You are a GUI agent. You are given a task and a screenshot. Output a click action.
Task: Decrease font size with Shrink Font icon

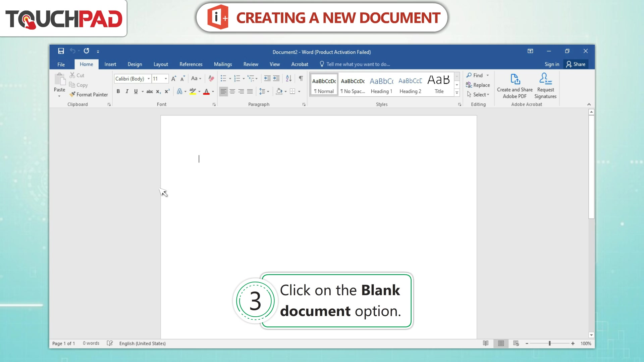pyautogui.click(x=182, y=79)
